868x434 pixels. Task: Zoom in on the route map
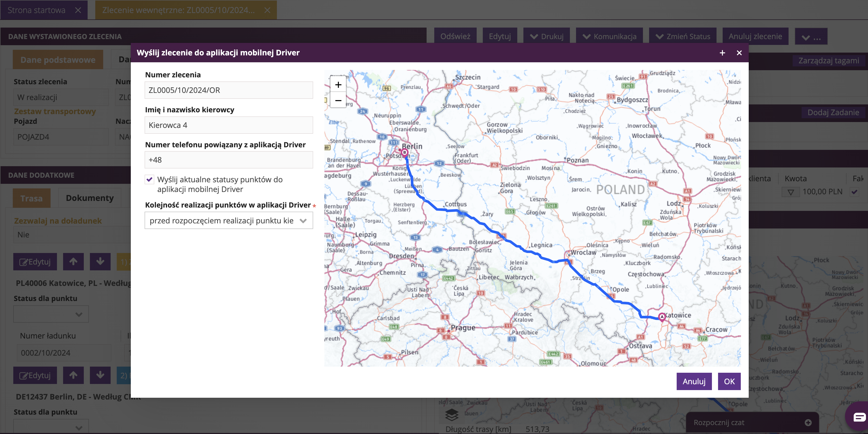coord(338,85)
